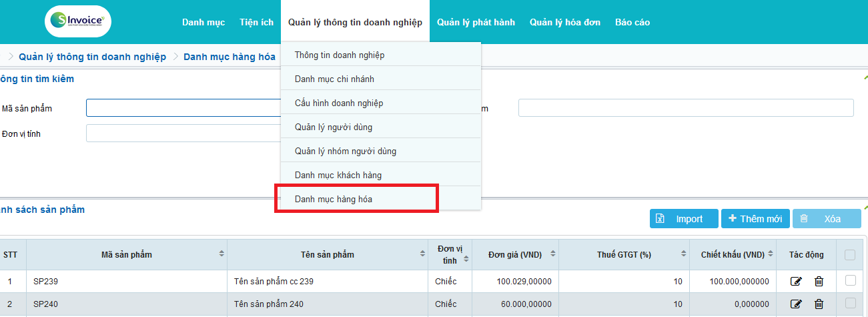The image size is (868, 317).
Task: Sort by Mã sản phẩm column arrows
Action: [221, 254]
